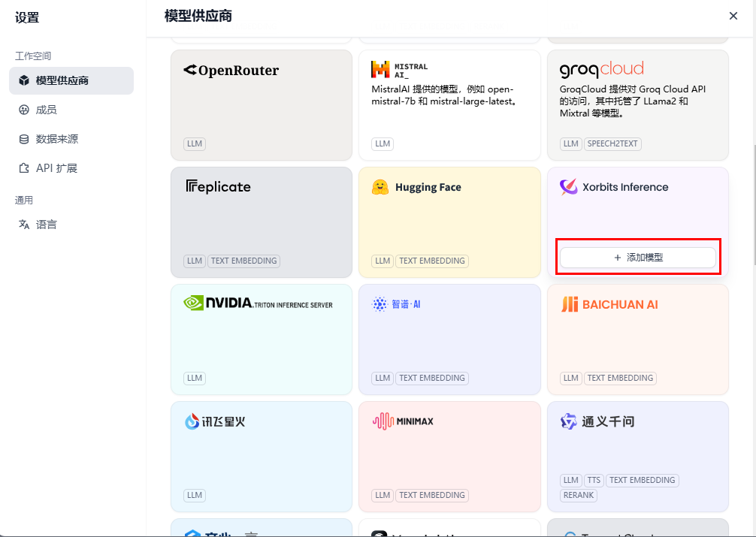Click the 通用 section label
The height and width of the screenshot is (537, 756).
pos(23,200)
